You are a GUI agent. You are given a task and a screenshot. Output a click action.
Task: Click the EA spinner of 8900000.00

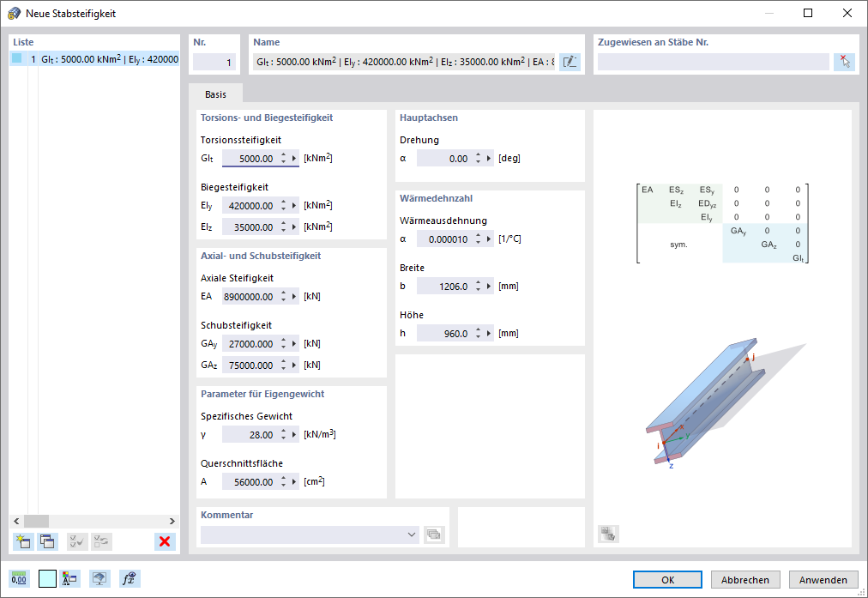click(x=283, y=297)
